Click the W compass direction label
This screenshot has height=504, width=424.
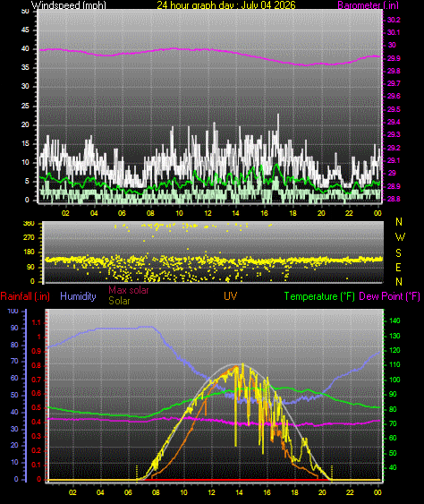click(x=400, y=237)
